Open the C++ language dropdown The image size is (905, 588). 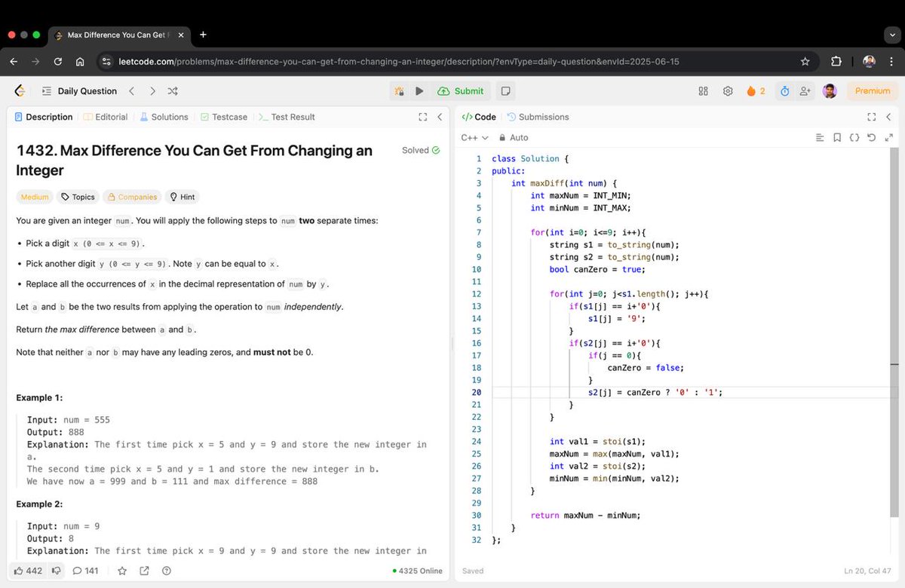[x=474, y=138]
